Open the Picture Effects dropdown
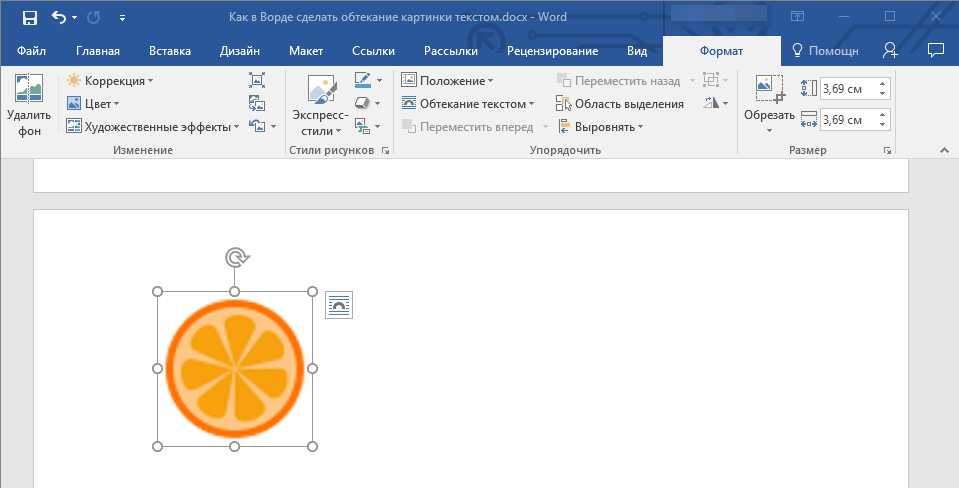 [x=367, y=103]
